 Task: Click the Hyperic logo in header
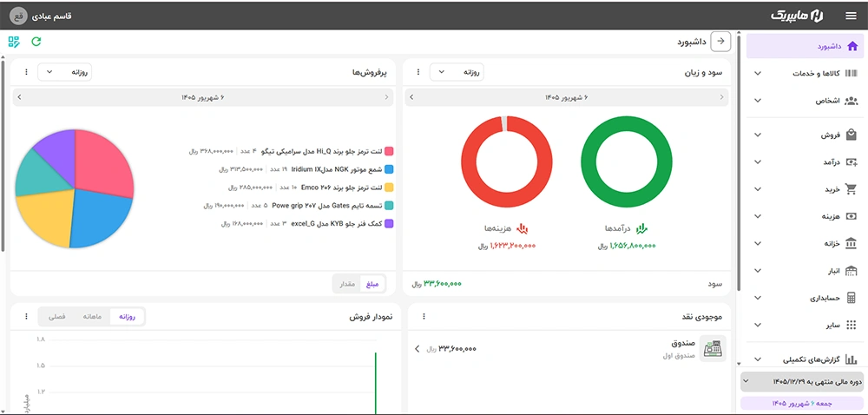(798, 16)
